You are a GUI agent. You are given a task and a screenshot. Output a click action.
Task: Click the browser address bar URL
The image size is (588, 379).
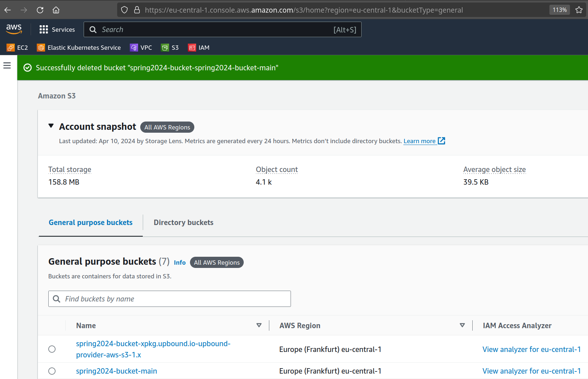click(x=304, y=10)
